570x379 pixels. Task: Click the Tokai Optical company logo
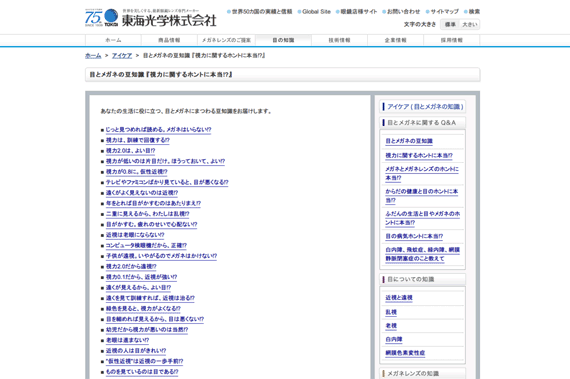coord(150,18)
